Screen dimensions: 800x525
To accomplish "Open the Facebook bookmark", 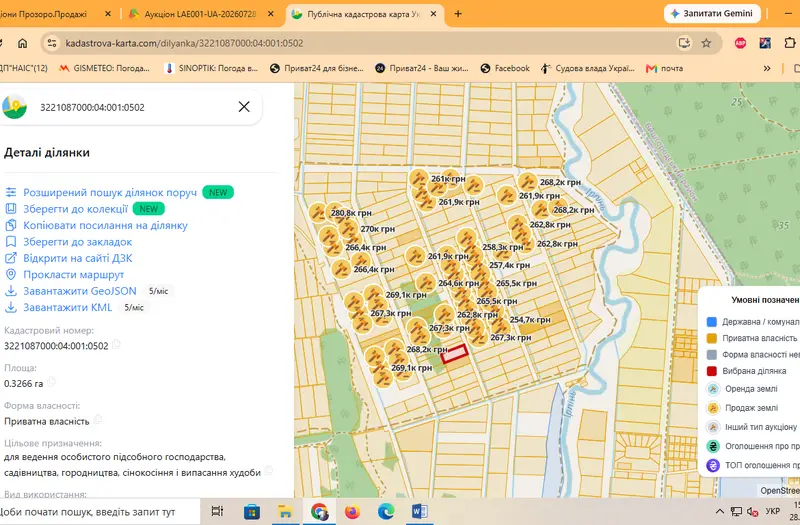I will [505, 68].
